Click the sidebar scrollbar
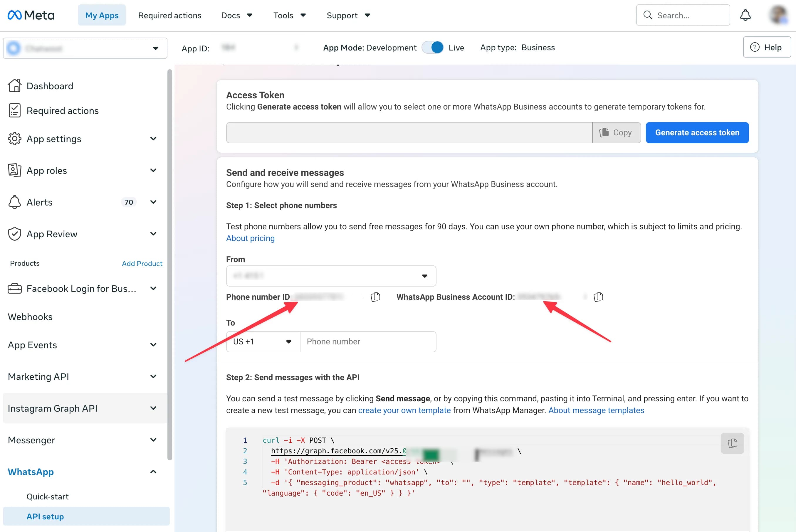This screenshot has height=532, width=796. (170, 265)
